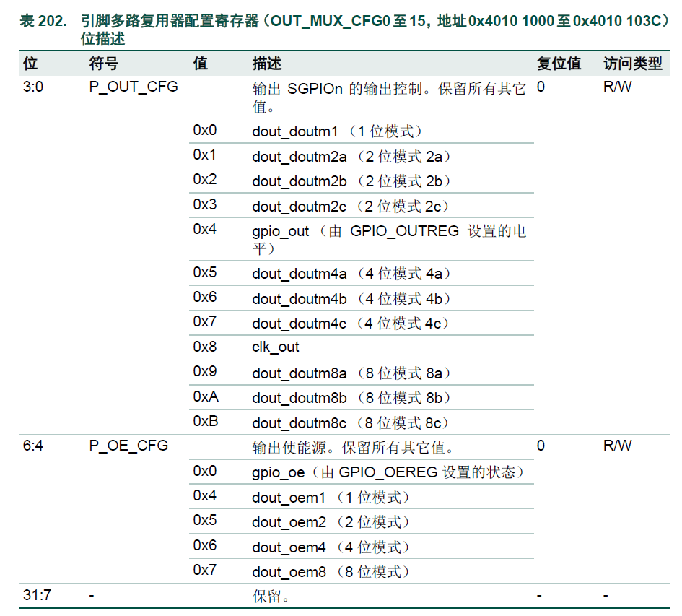The width and height of the screenshot is (682, 616).
Task: Click value 0x6 beside dout_oem4
Action: (x=205, y=545)
